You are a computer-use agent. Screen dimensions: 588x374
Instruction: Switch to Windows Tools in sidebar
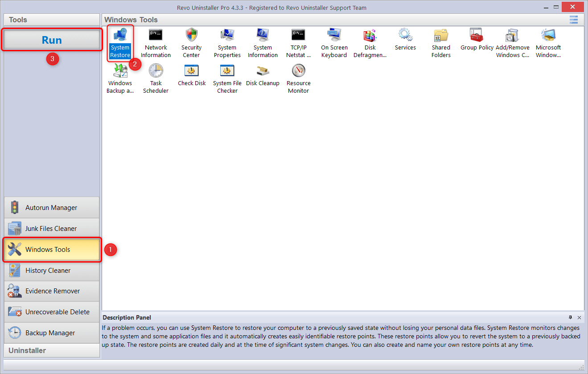(x=52, y=250)
